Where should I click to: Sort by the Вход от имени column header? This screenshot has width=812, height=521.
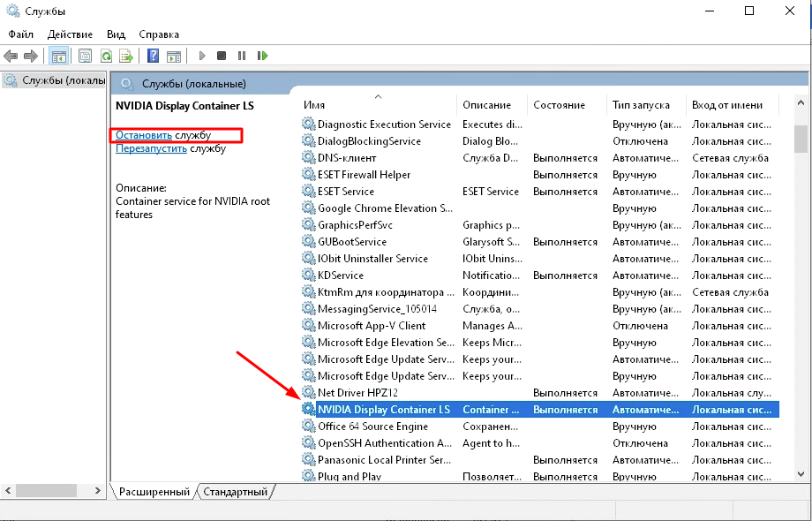click(733, 104)
